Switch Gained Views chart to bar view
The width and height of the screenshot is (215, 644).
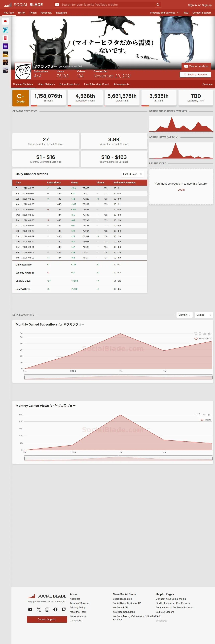click(x=209, y=415)
